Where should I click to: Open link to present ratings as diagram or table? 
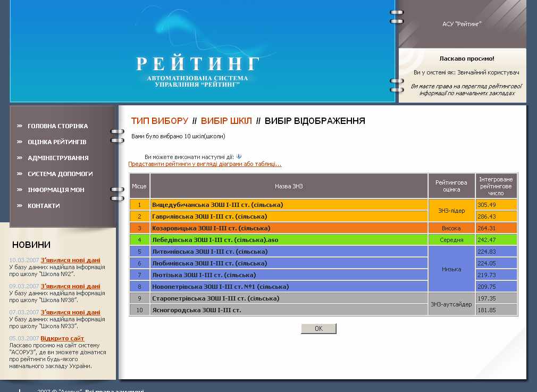(x=205, y=164)
